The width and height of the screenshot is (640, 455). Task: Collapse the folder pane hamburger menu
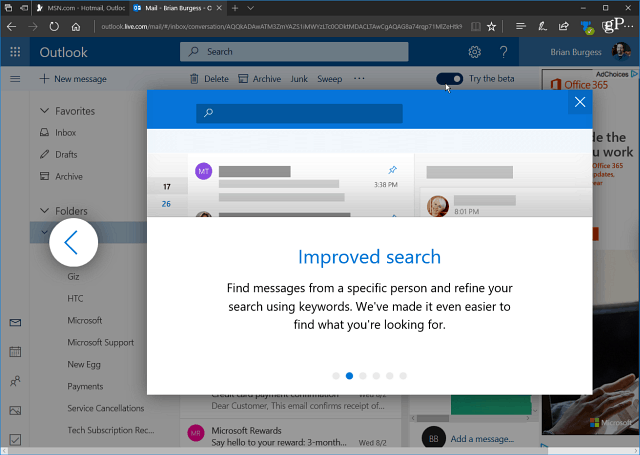click(15, 79)
